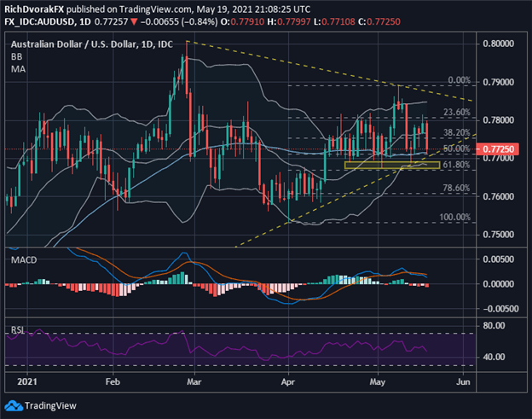Image resolution: width=532 pixels, height=419 pixels.
Task: Click the Low value 0.77108 in header
Action: coord(338,22)
